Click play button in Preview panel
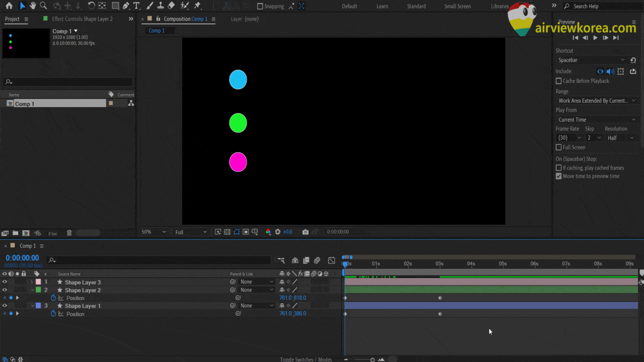Viewport: 644px width, 362px height. (x=596, y=38)
